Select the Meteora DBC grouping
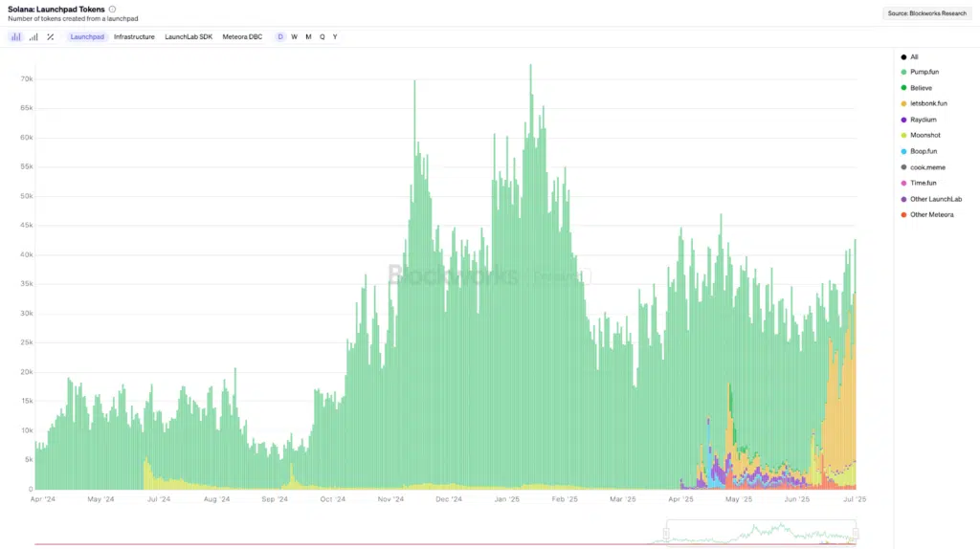980x549 pixels. [242, 37]
